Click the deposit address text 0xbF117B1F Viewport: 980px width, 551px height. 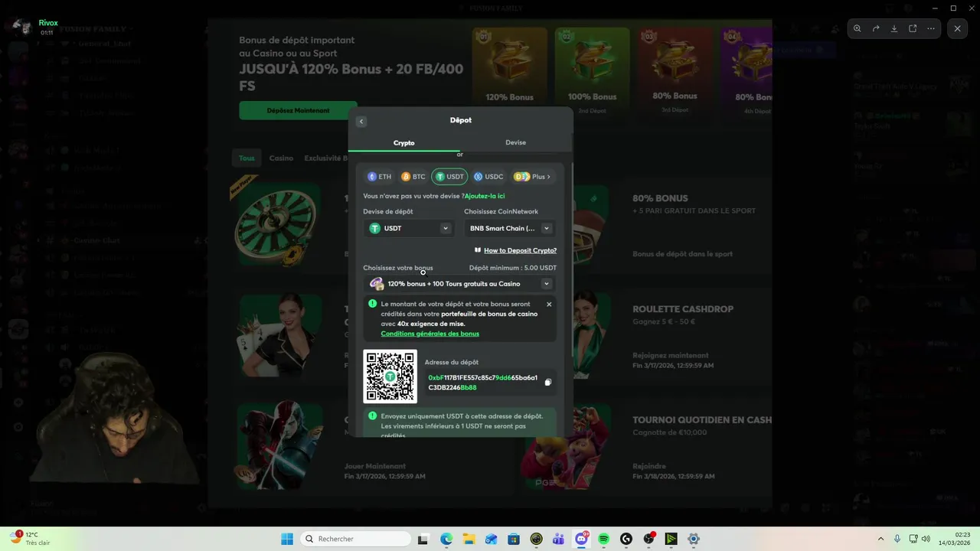click(482, 383)
